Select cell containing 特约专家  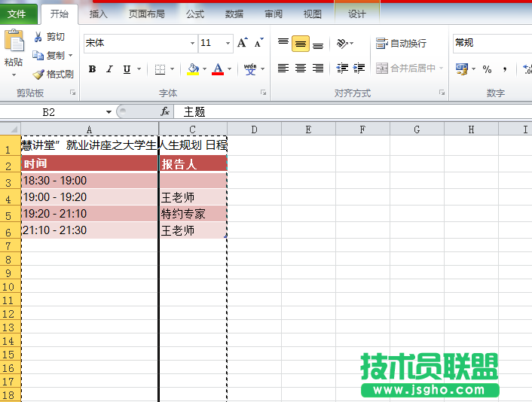pyautogui.click(x=193, y=214)
